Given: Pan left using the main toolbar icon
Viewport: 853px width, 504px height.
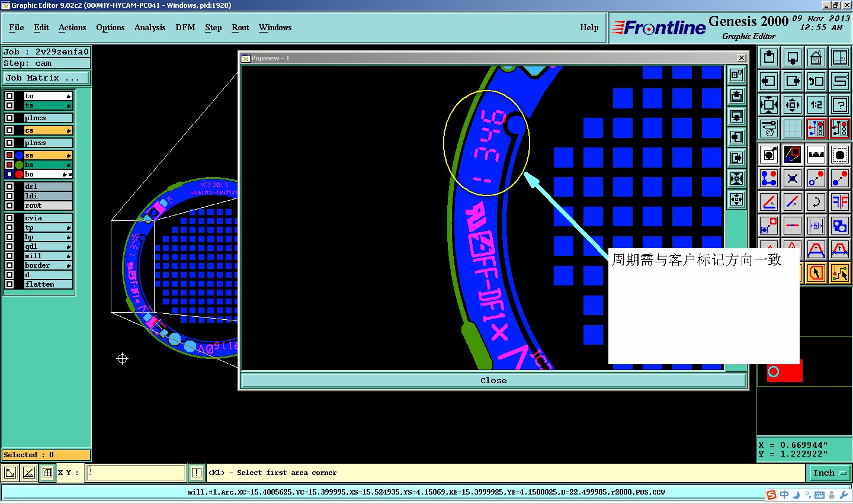Looking at the screenshot, I should click(769, 81).
